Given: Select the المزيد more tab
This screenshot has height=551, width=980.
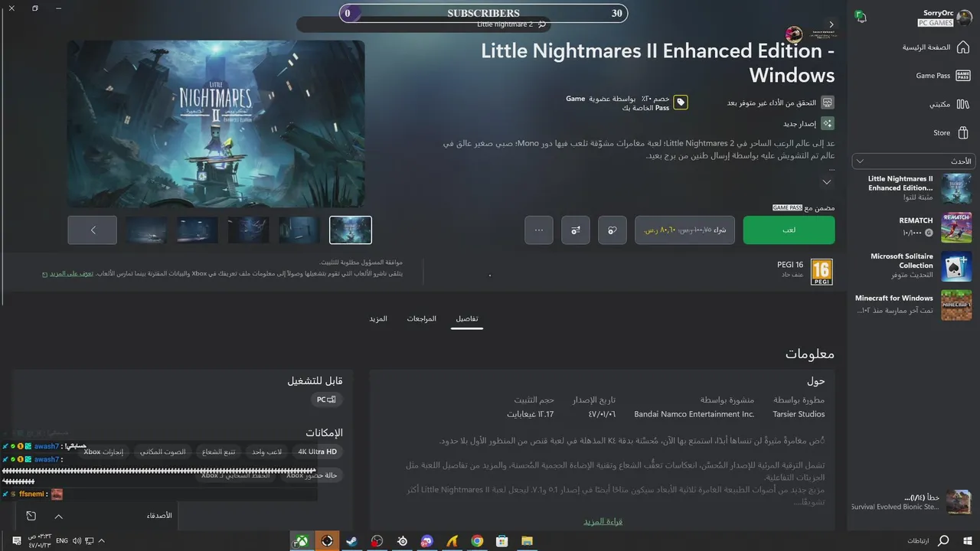Looking at the screenshot, I should [378, 318].
